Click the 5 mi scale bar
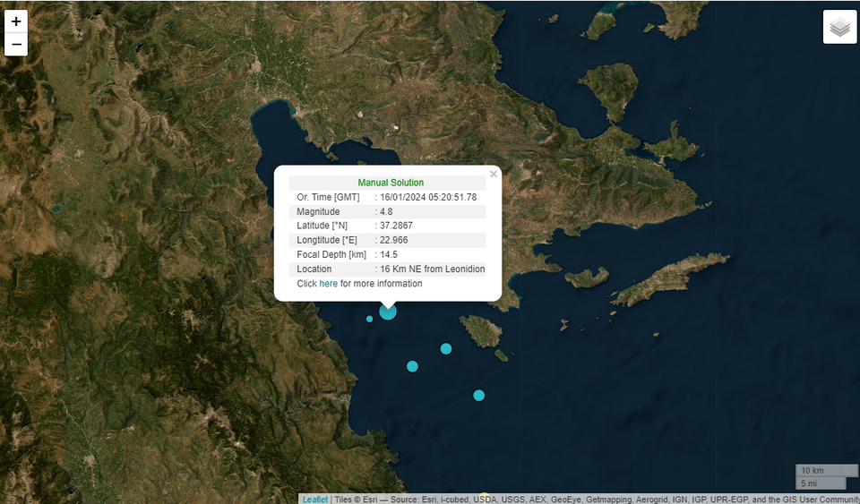The height and width of the screenshot is (504, 860). (820, 483)
